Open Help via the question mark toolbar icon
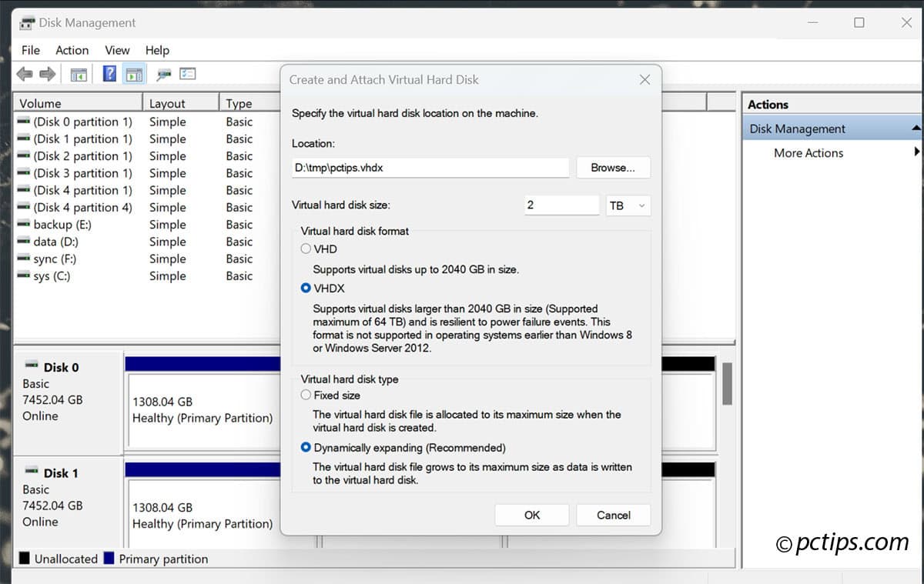 110,74
